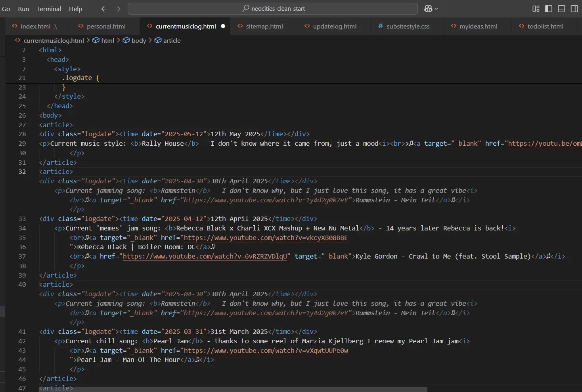582x392 pixels.
Task: Switch to the index.html tab
Action: (x=38, y=26)
